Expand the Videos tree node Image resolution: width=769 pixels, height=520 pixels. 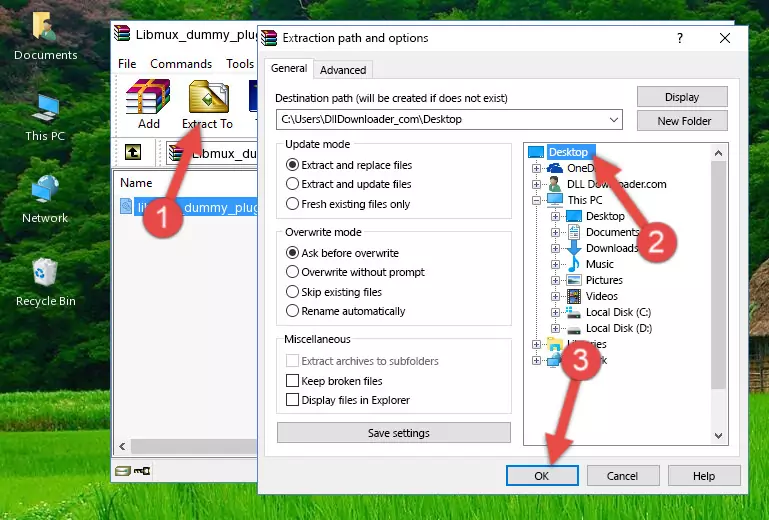pos(555,296)
